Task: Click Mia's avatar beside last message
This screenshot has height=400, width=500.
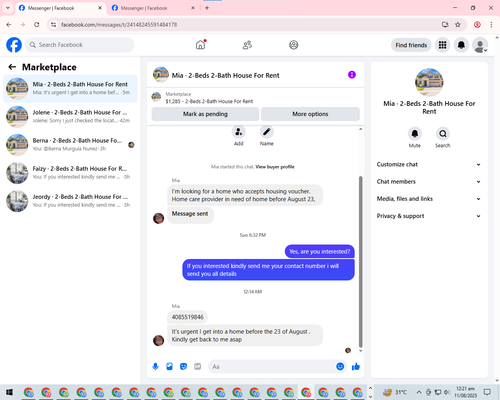Action: [x=158, y=340]
